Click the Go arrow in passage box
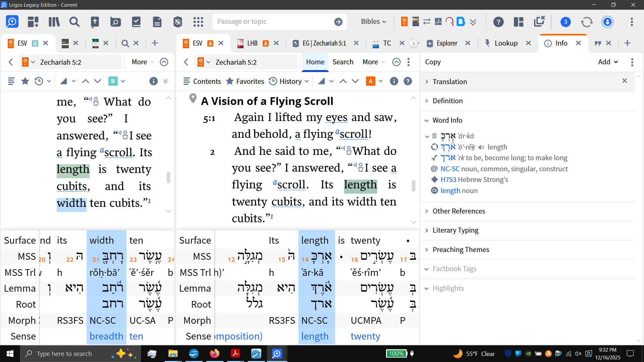The image size is (644, 362). point(338,22)
